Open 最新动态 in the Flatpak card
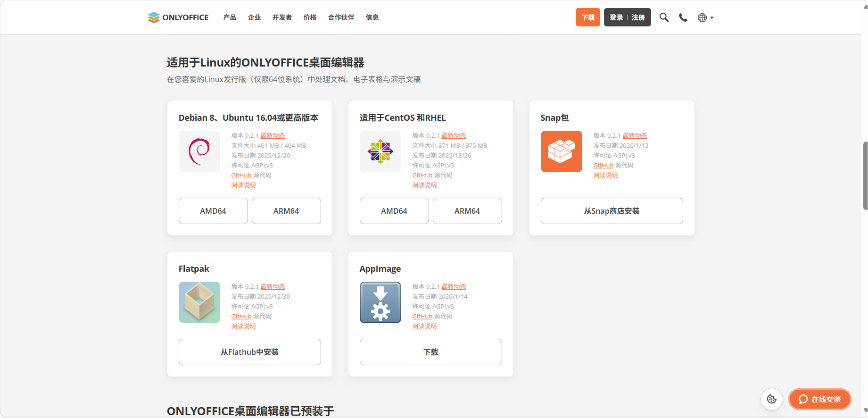The width and height of the screenshot is (868, 418). tap(273, 287)
